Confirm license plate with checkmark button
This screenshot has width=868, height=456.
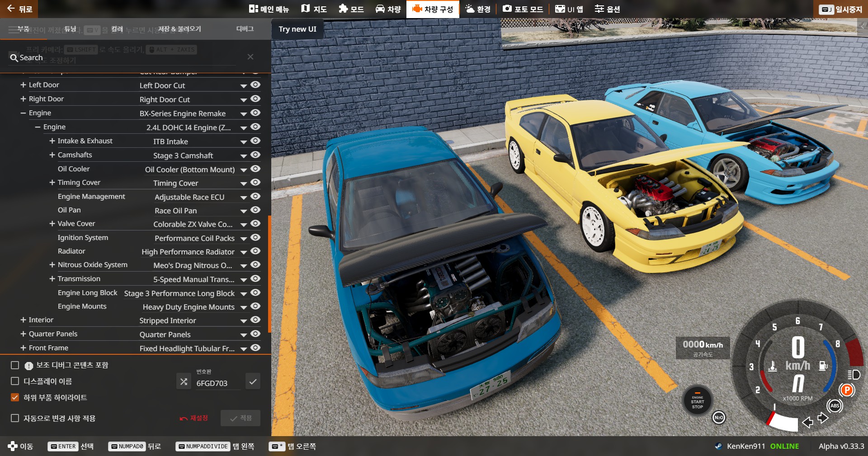pyautogui.click(x=253, y=382)
